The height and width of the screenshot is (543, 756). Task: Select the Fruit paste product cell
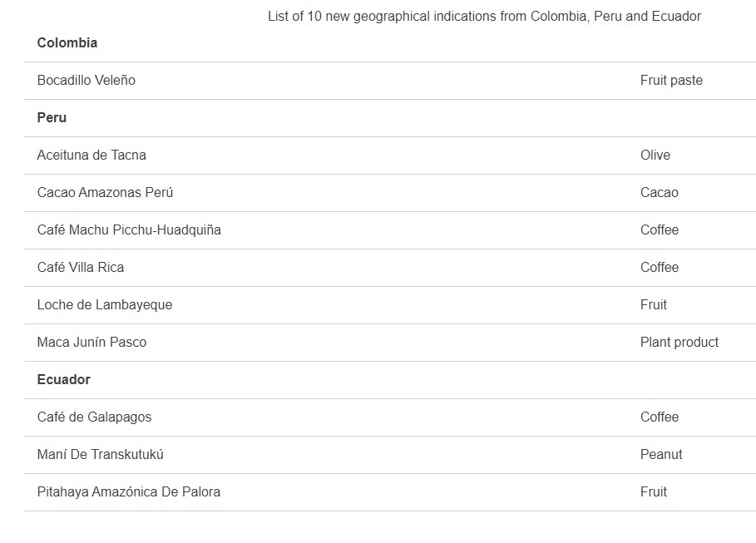pyautogui.click(x=671, y=80)
